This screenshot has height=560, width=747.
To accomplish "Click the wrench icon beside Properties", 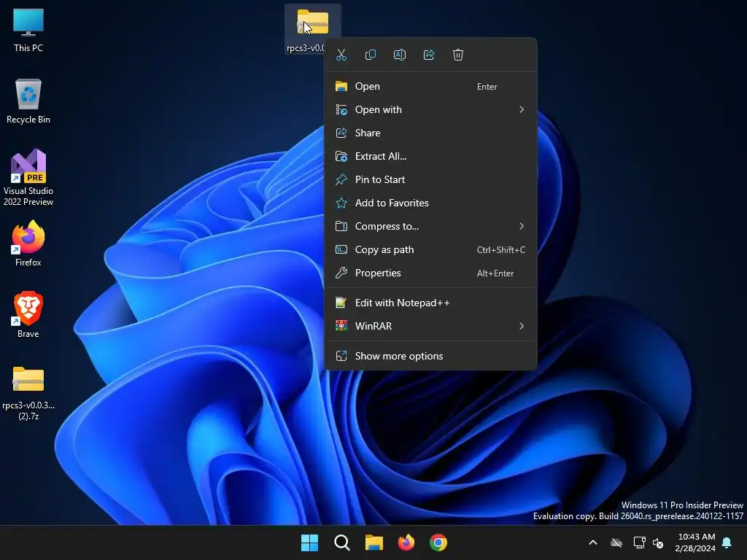I will 341,273.
